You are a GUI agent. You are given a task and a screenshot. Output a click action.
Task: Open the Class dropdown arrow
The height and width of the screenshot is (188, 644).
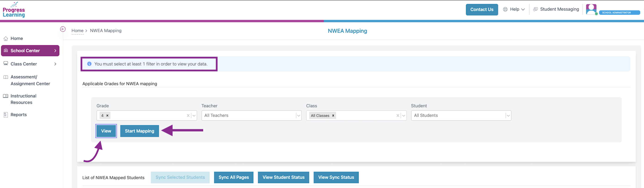coord(404,116)
